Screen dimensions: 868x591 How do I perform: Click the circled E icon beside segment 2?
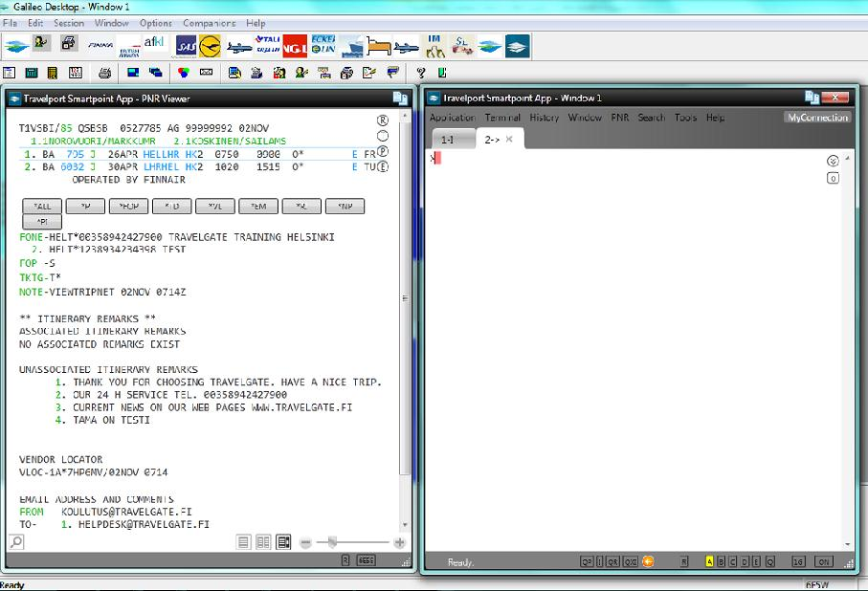point(383,166)
